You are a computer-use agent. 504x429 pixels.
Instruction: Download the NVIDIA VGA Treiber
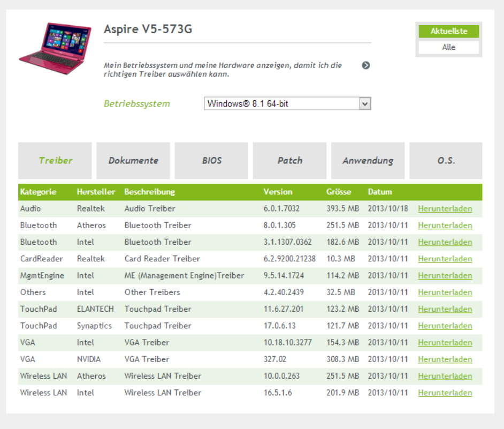point(445,359)
